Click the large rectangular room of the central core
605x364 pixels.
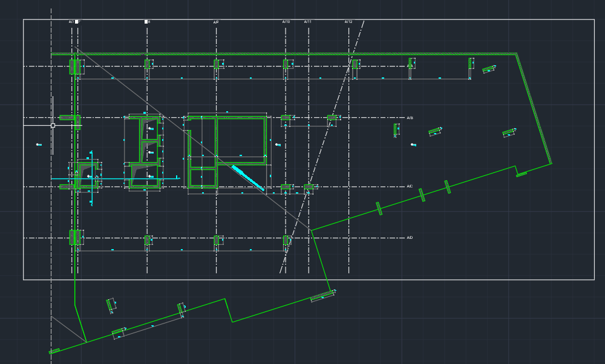241,140
